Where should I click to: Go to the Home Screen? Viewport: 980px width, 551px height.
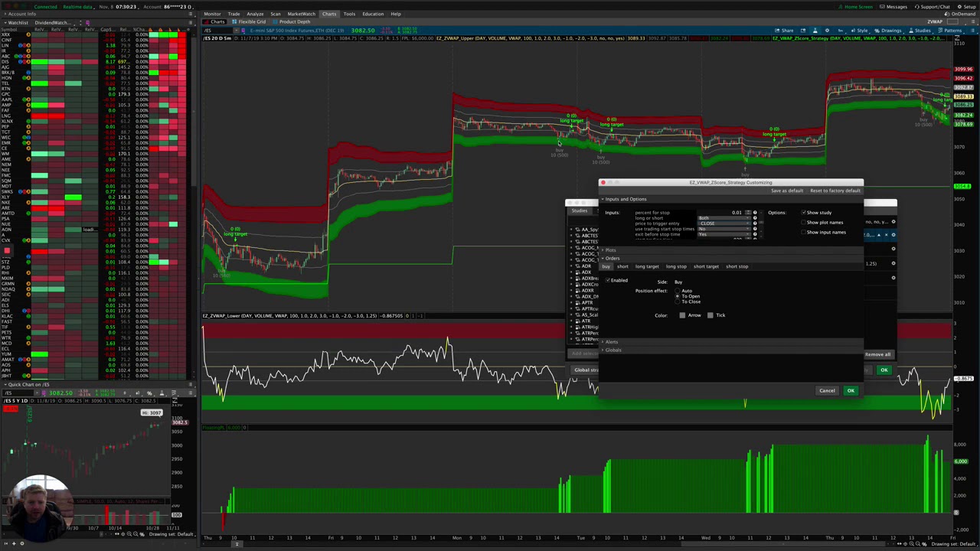pyautogui.click(x=854, y=7)
